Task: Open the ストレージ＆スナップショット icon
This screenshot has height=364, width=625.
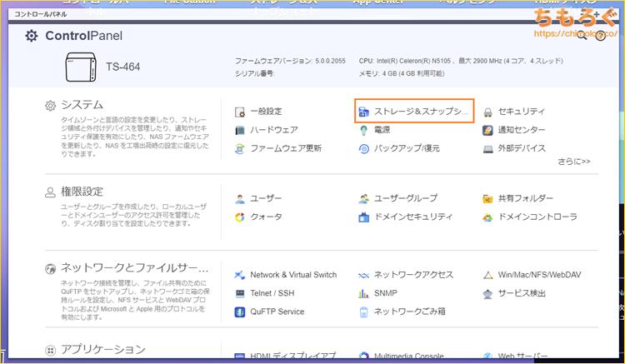Action: tap(363, 112)
